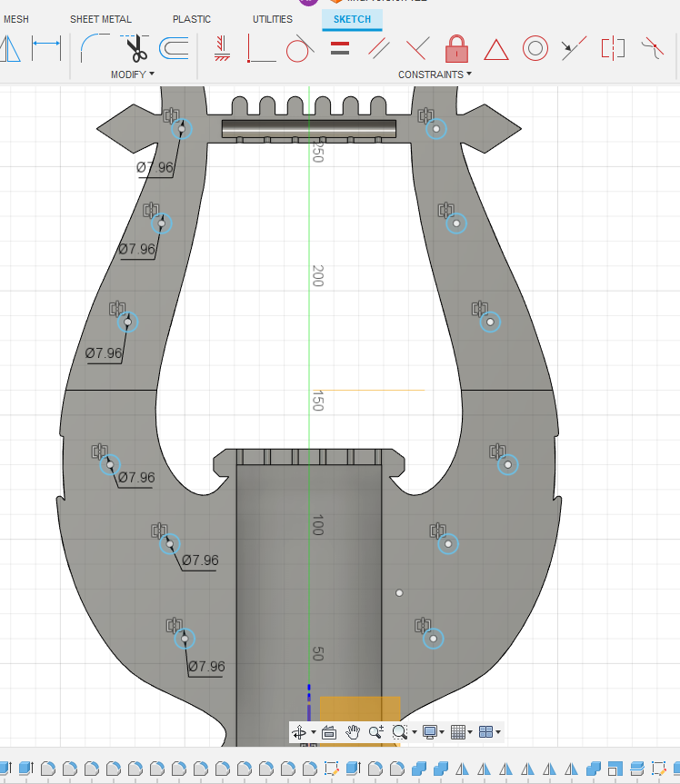Activate the Zoom magnifier tool

[375, 732]
